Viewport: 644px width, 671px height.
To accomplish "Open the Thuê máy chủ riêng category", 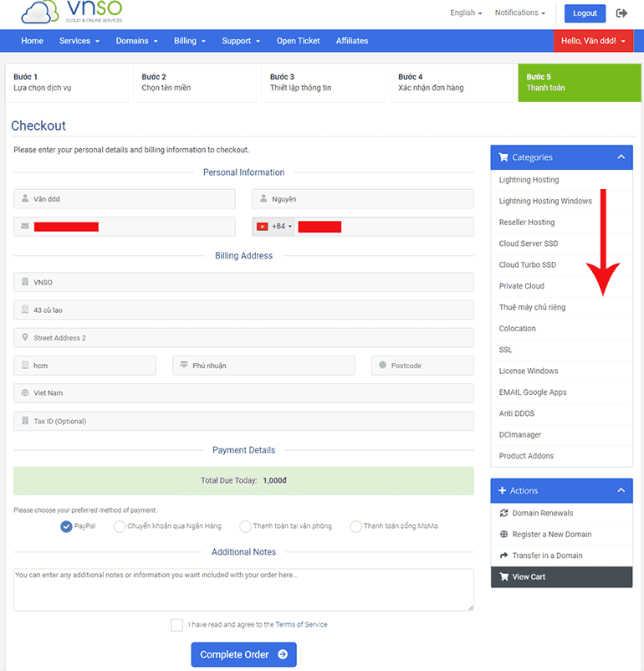I will coord(561,307).
